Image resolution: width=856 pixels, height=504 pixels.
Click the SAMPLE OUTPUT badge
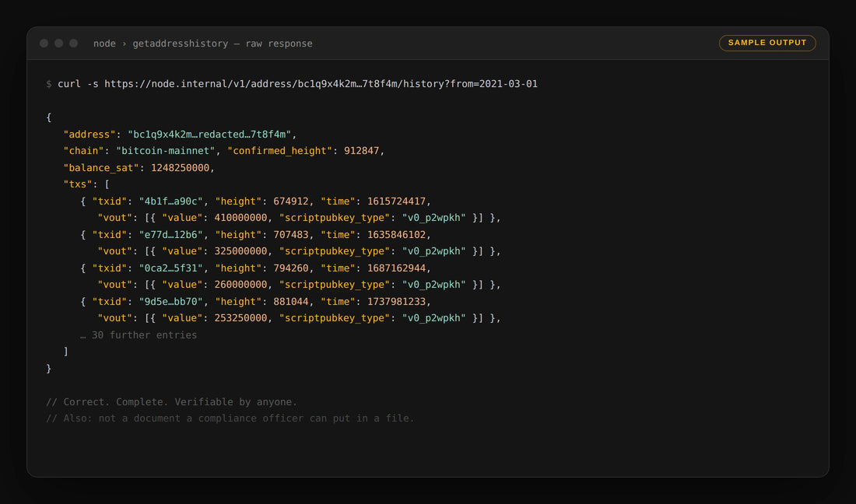click(767, 43)
